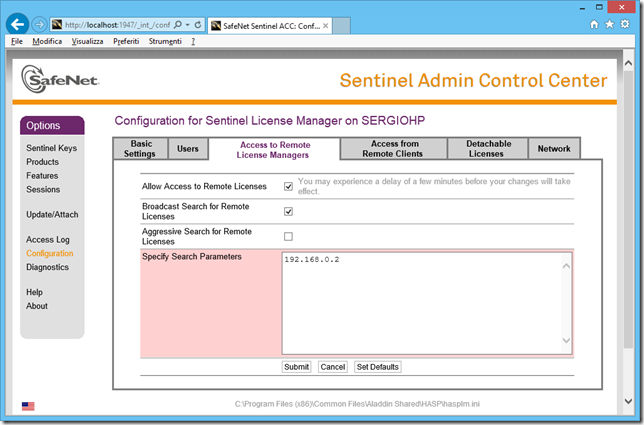Minimize the browser window

click(582, 7)
